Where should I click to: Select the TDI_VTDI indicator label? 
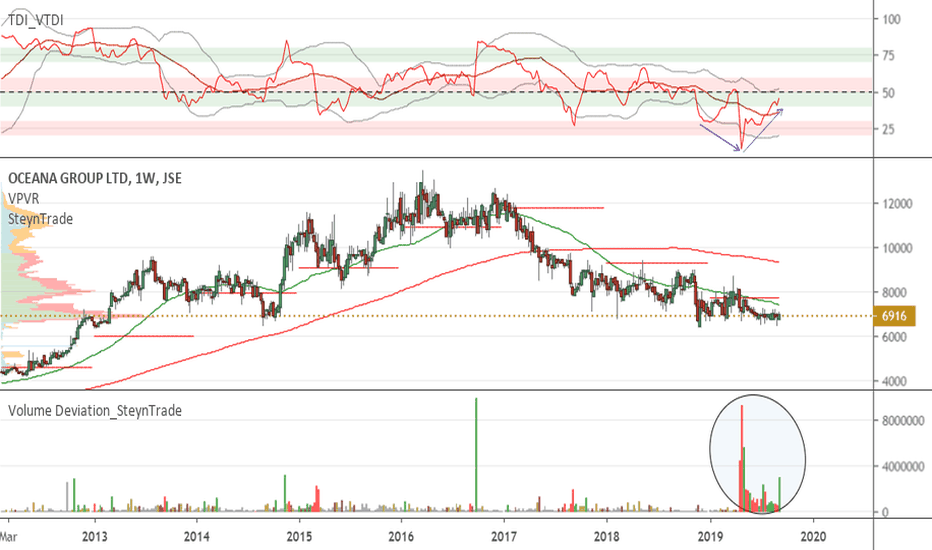tap(36, 21)
